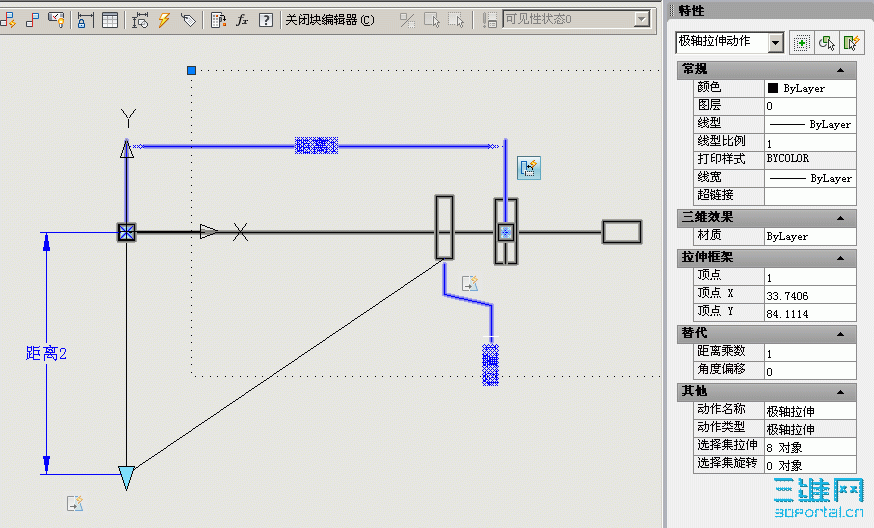Click the 线宽 ByLayer value
This screenshot has height=528, width=874.
[x=810, y=178]
